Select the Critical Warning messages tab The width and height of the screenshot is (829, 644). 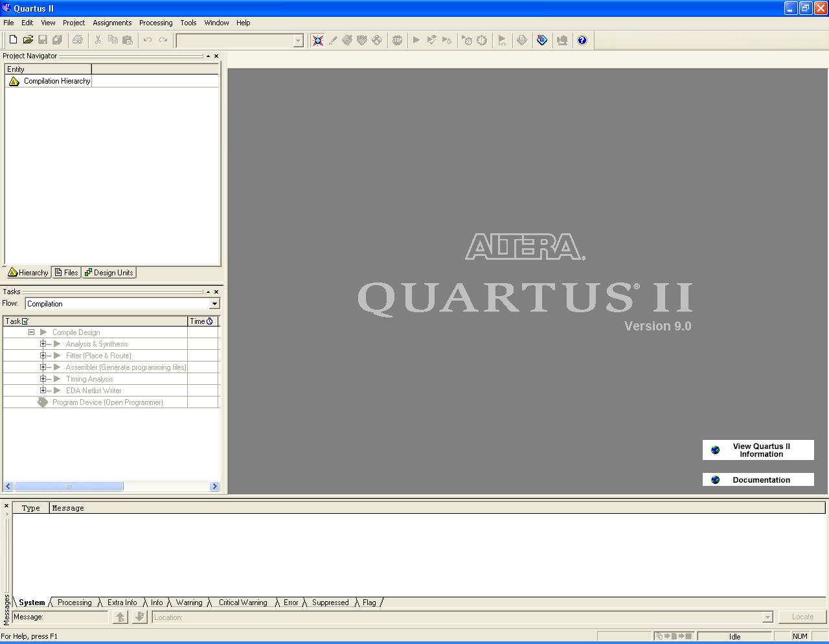[242, 603]
